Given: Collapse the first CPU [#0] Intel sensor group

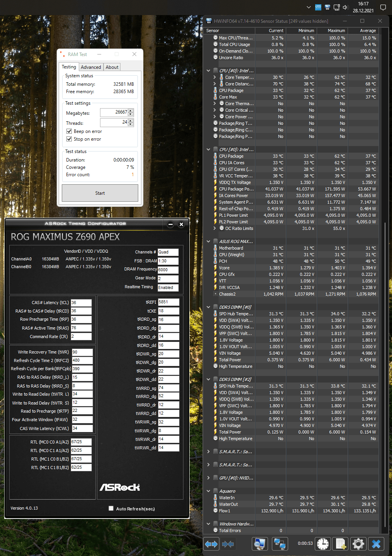Looking at the screenshot, I should tap(209, 71).
